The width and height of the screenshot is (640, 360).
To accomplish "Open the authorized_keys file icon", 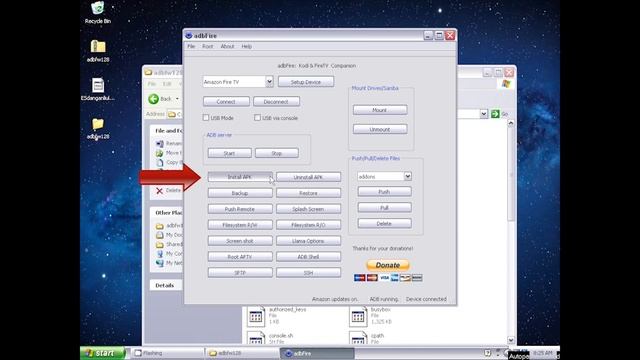I will pyautogui.click(x=256, y=317).
